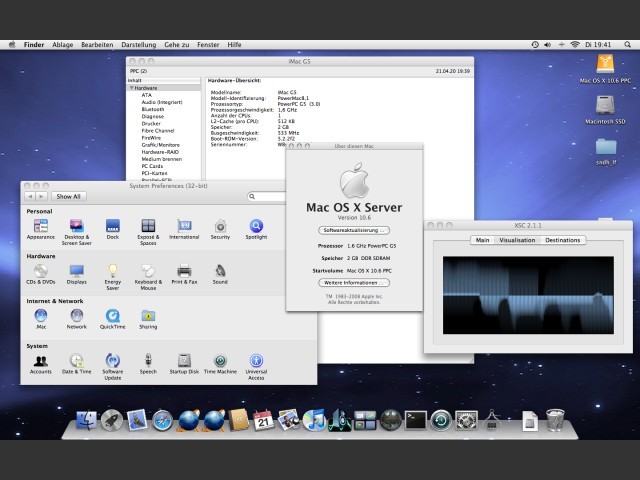Screen dimensions: 640x480
Task: Click the Finder icon in the Dock
Action: click(x=87, y=420)
